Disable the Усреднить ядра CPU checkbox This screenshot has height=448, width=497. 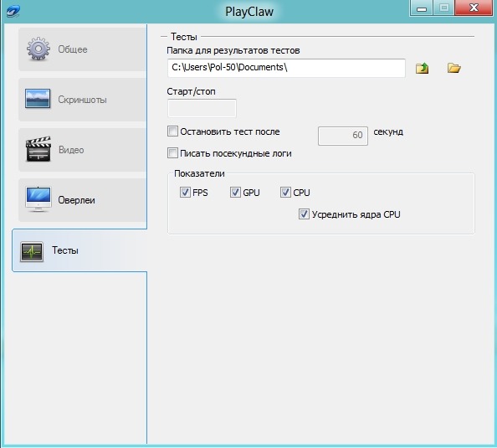pyautogui.click(x=304, y=214)
